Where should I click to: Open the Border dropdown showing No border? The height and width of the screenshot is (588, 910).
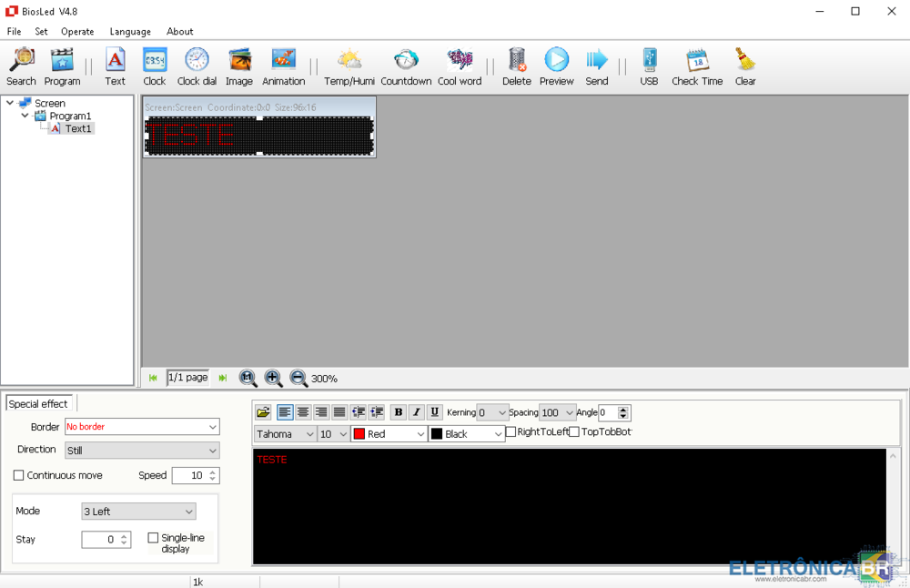tap(142, 427)
